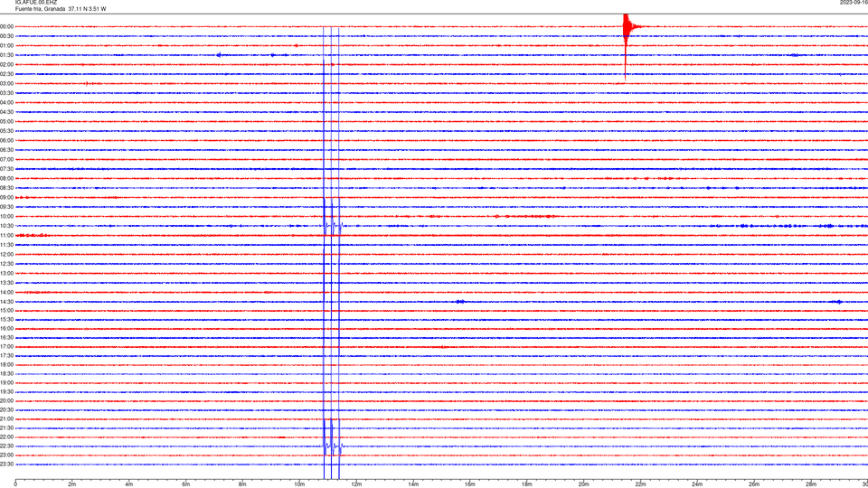Image resolution: width=868 pixels, height=488 pixels.
Task: Select the 19:00 time label
Action: tap(6, 383)
